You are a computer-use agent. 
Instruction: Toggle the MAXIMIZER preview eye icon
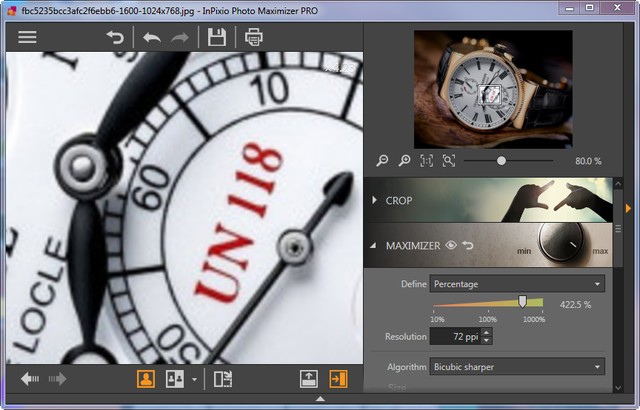coord(451,245)
